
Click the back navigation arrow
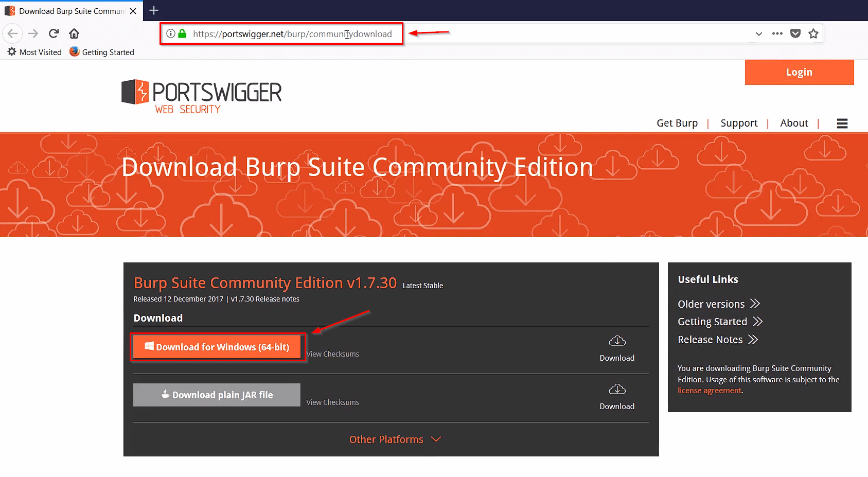[x=13, y=33]
